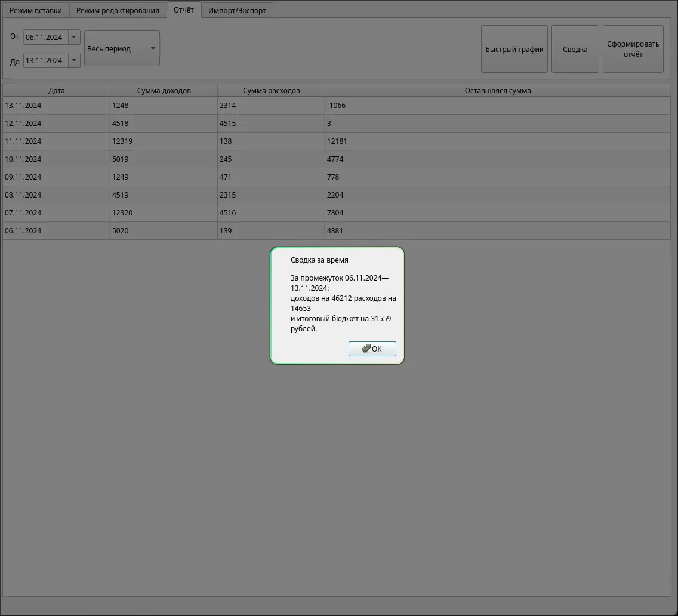Viewport: 678px width, 616px height.
Task: Open the Импорт/Экспорт tab
Action: 236,10
